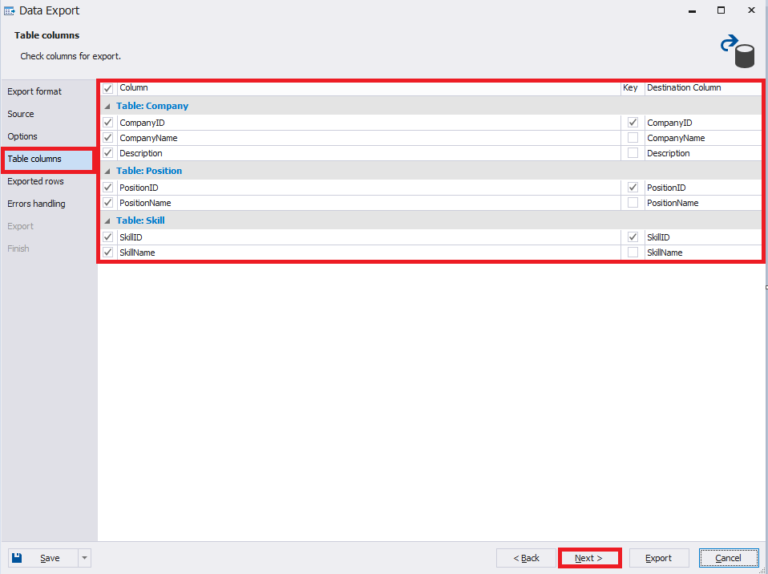768x574 pixels.
Task: Go to the Options page
Action: [x=22, y=136]
